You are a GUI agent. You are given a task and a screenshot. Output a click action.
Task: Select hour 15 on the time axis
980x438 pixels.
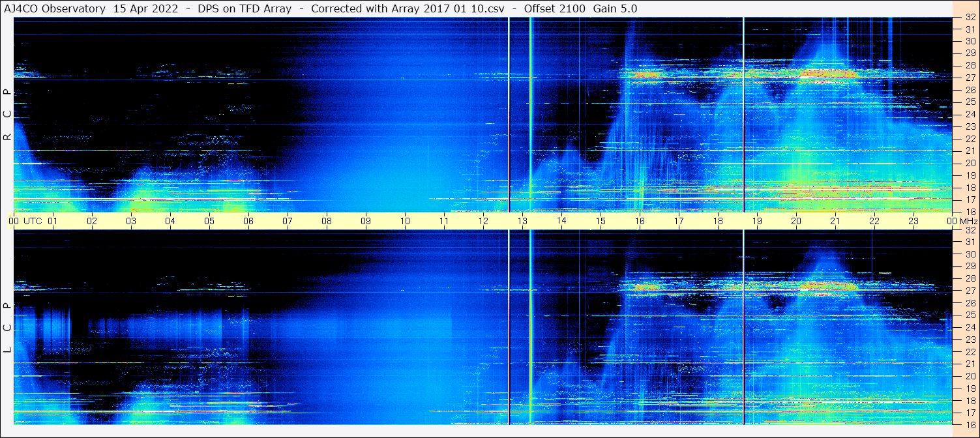pyautogui.click(x=601, y=221)
